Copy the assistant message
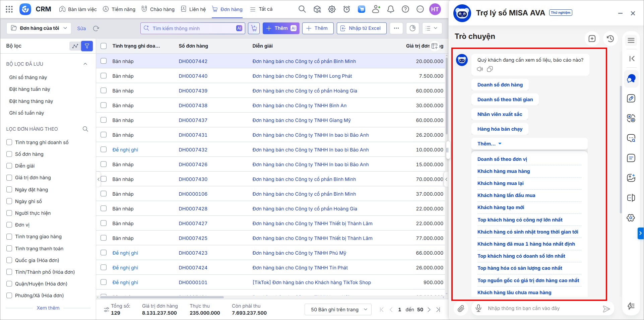The height and width of the screenshot is (320, 644). coord(490,69)
